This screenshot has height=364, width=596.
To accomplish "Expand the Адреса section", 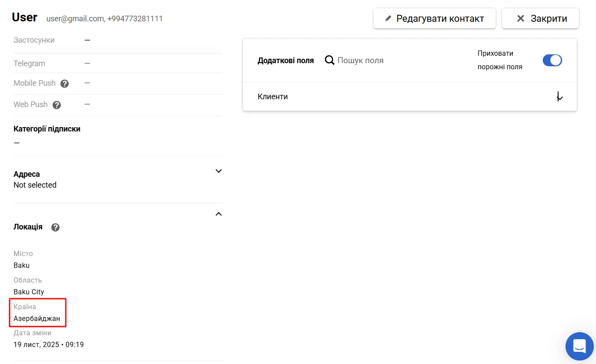I will [x=218, y=171].
